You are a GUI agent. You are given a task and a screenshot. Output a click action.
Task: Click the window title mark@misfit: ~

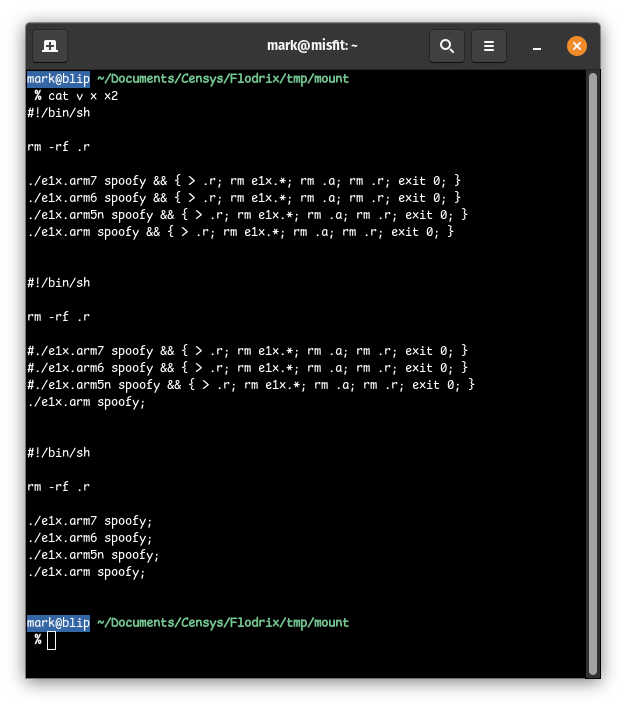(312, 46)
